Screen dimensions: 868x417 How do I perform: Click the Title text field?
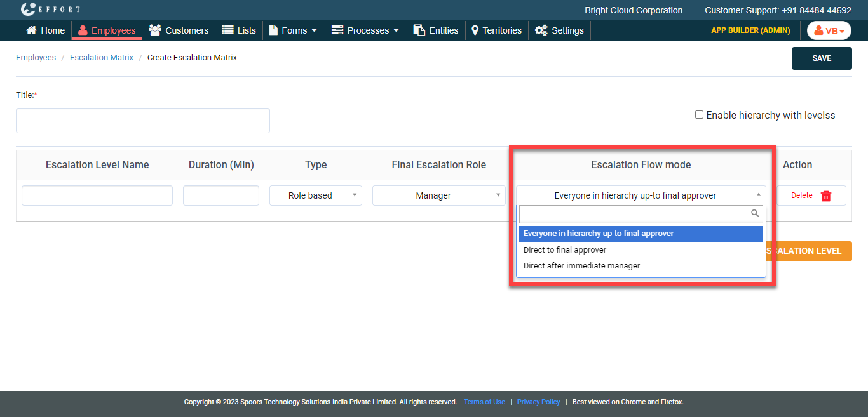point(143,121)
